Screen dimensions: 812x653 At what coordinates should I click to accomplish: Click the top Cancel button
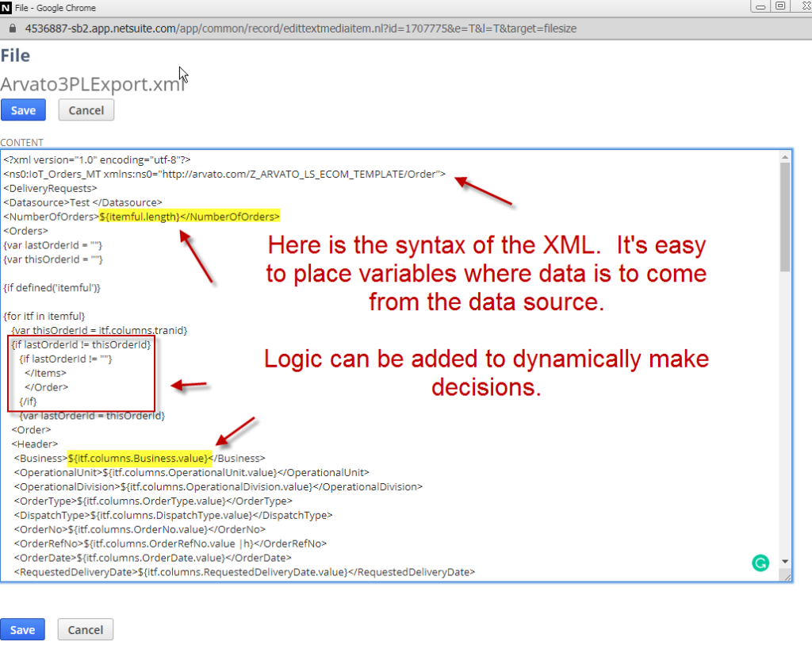pyautogui.click(x=86, y=109)
